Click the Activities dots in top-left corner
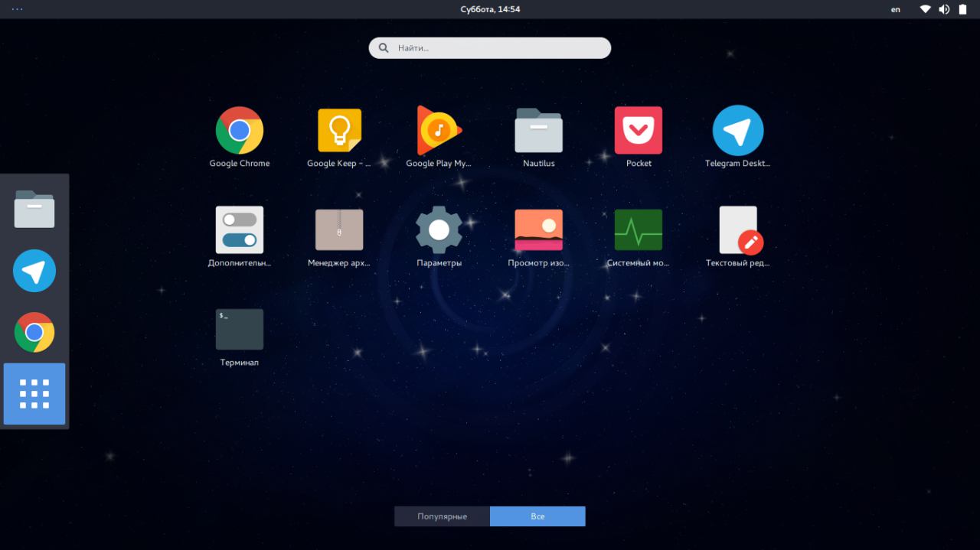This screenshot has width=980, height=550. (17, 9)
